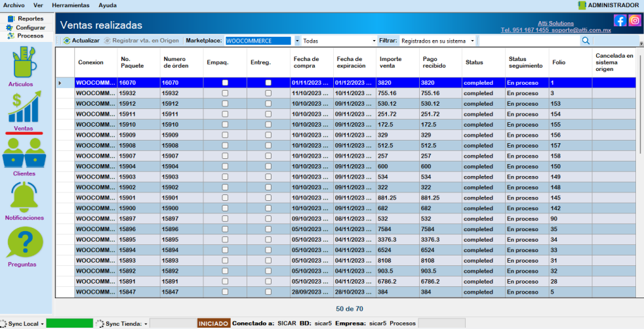
Task: Open the Marketplace WOOCOMMERCE dropdown
Action: coord(297,41)
